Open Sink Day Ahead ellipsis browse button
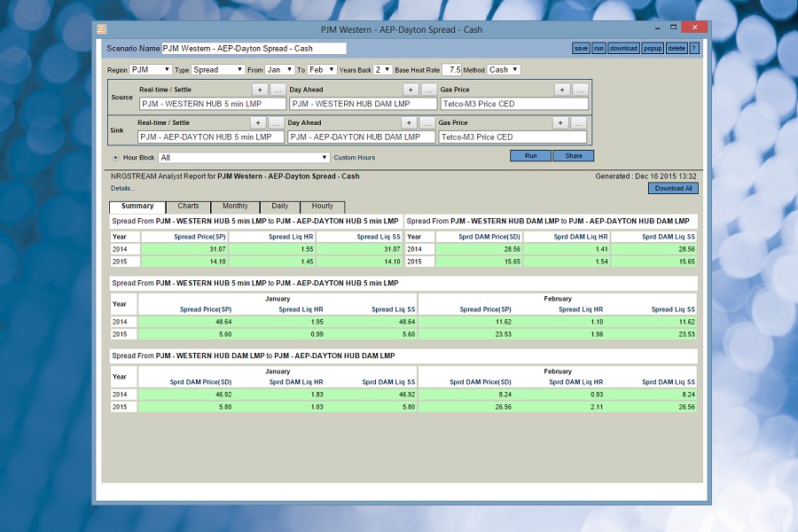This screenshot has height=532, width=798. tap(426, 122)
